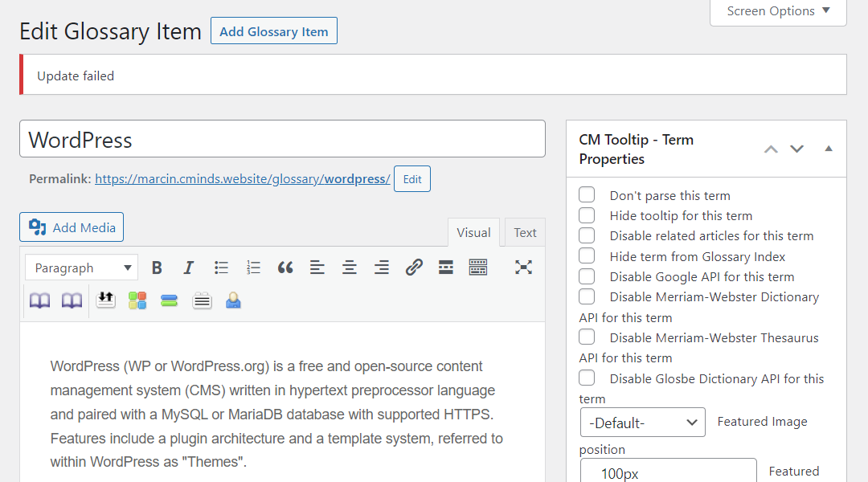Insert Read More tag icon
This screenshot has width=868, height=482.
click(445, 268)
